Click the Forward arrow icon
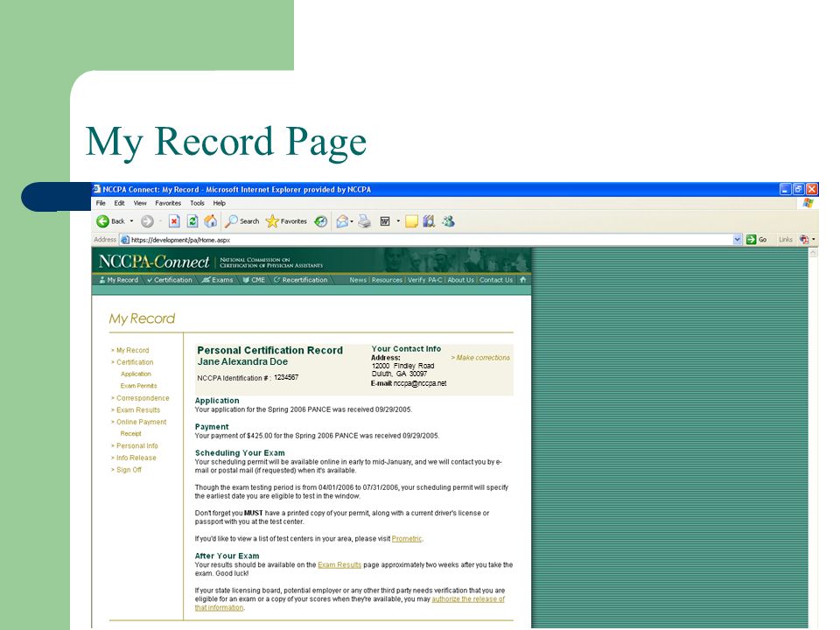The height and width of the screenshot is (630, 840). tap(147, 221)
